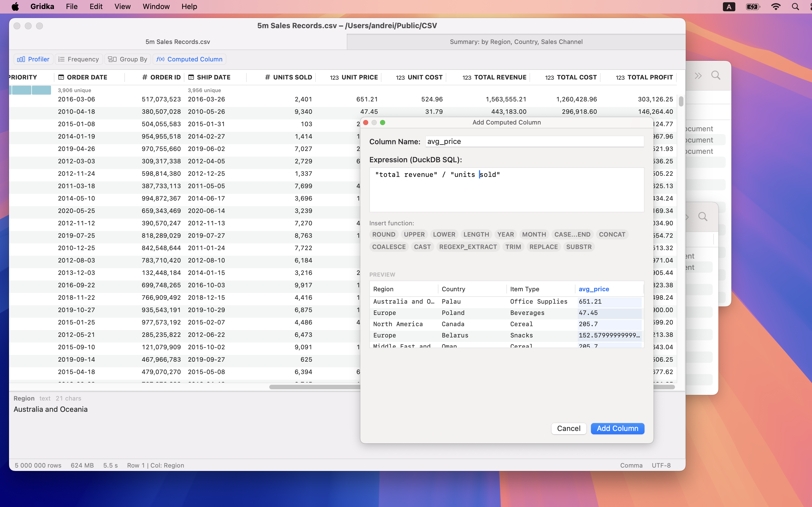
Task: Click the Frequency tool icon
Action: point(61,59)
